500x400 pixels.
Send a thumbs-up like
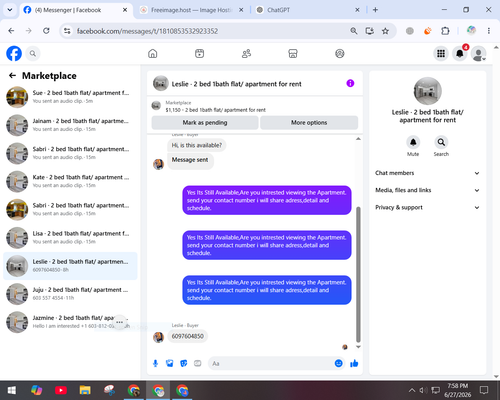tap(354, 363)
